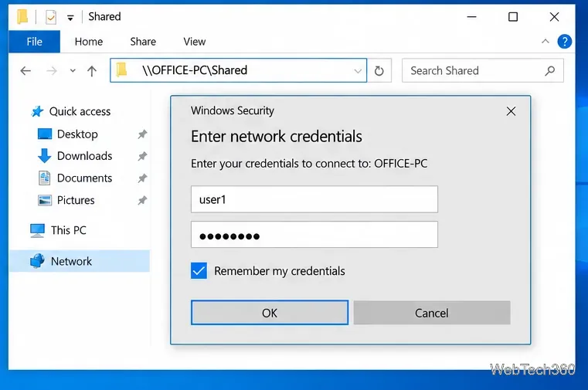Click the Desktop monitor icon

[45, 134]
